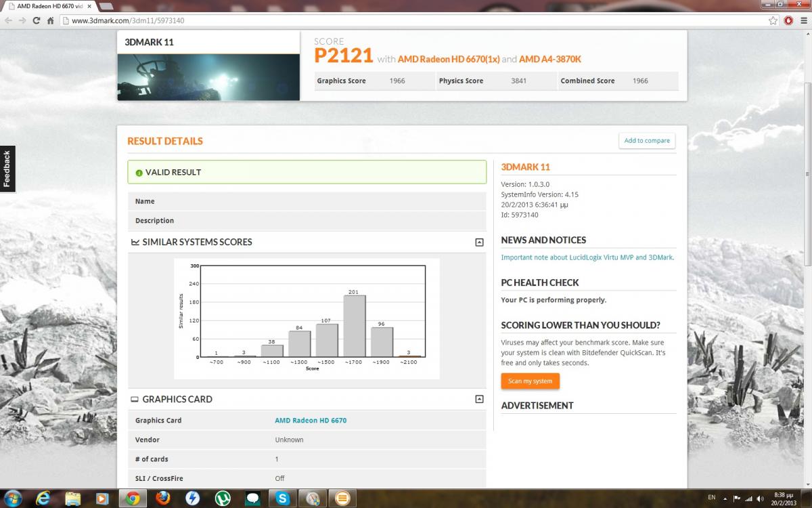The width and height of the screenshot is (812, 508).
Task: Open the browser home page icon
Action: point(50,20)
